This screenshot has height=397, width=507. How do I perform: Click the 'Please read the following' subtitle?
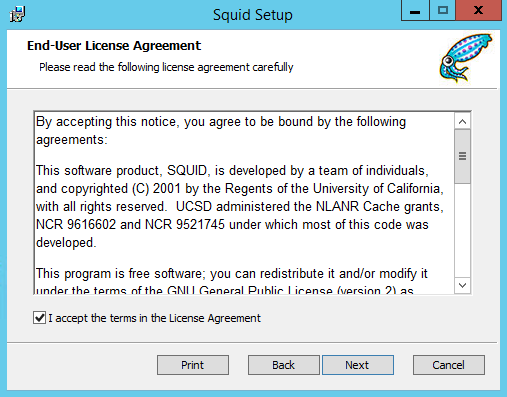tap(166, 67)
